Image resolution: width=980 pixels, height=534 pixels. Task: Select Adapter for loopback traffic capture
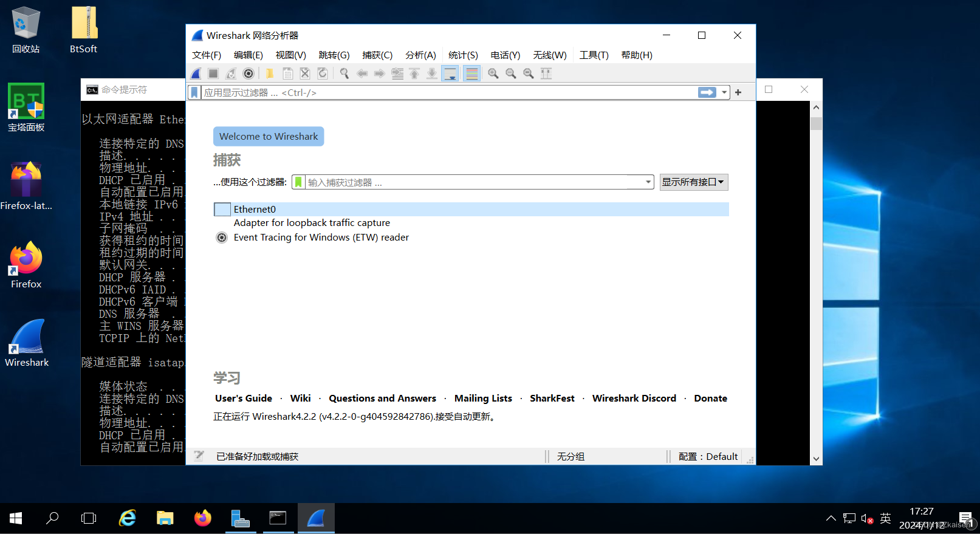tap(312, 223)
